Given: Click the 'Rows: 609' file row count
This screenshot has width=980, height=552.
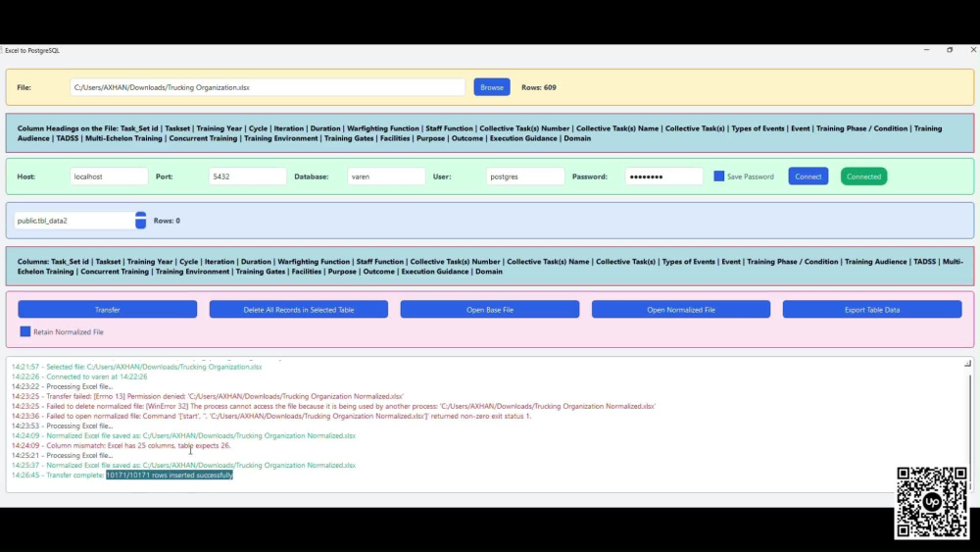Looking at the screenshot, I should pyautogui.click(x=539, y=87).
